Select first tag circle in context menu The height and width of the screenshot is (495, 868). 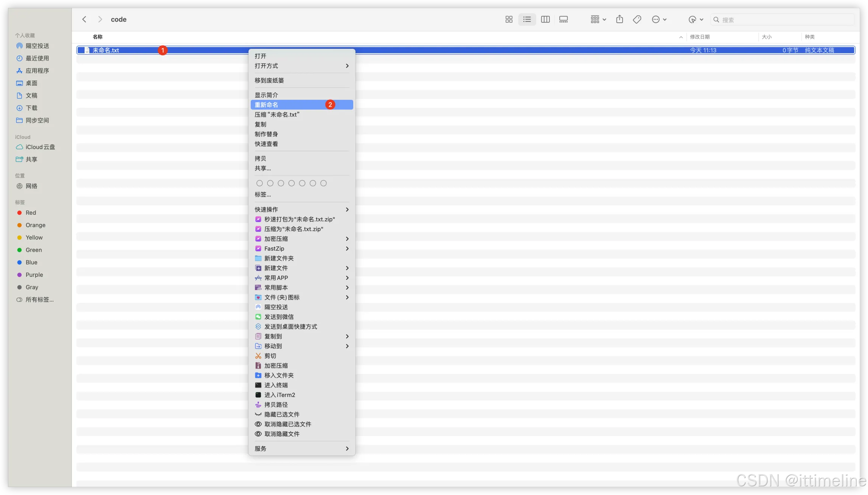pyautogui.click(x=259, y=183)
